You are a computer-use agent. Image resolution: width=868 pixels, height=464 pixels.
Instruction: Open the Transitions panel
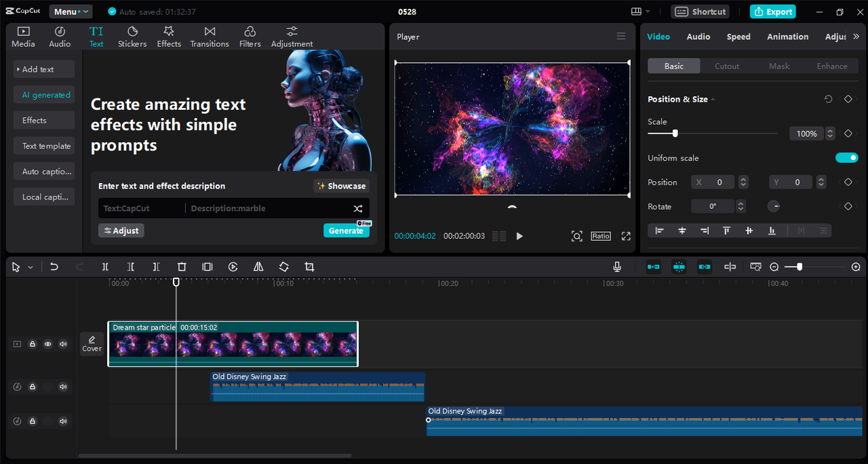[x=210, y=37]
